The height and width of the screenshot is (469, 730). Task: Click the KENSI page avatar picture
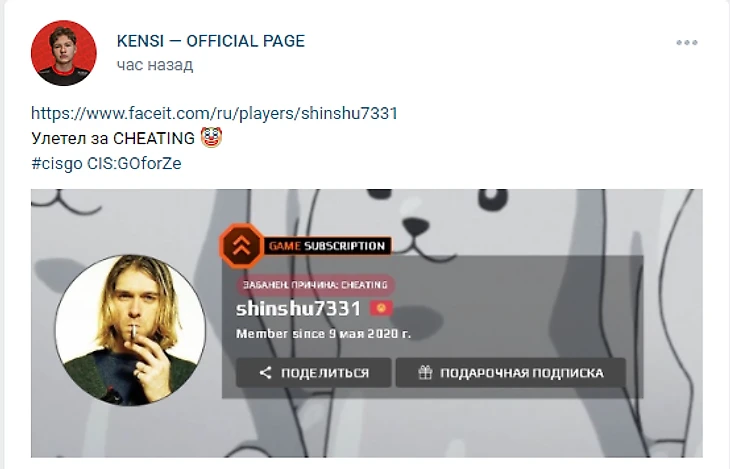[x=64, y=53]
